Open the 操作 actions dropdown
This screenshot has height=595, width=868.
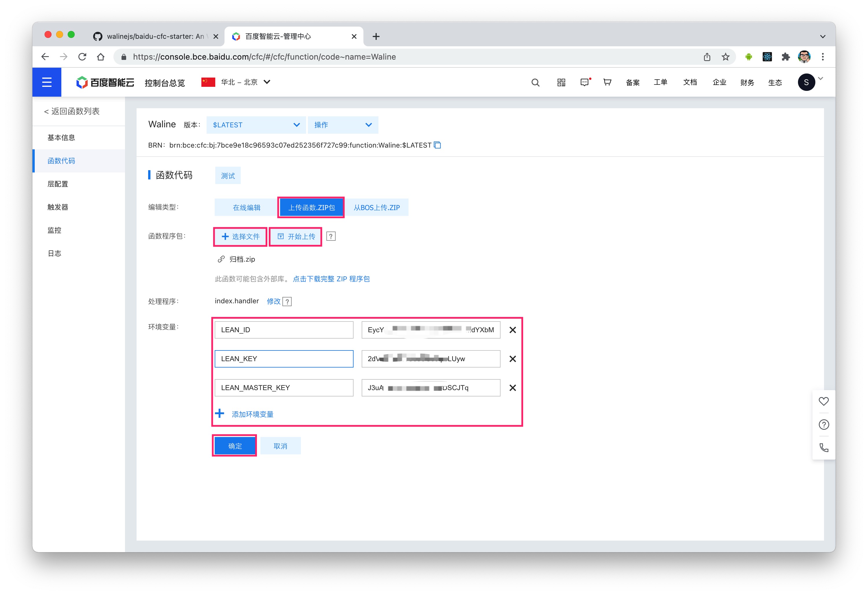[343, 125]
